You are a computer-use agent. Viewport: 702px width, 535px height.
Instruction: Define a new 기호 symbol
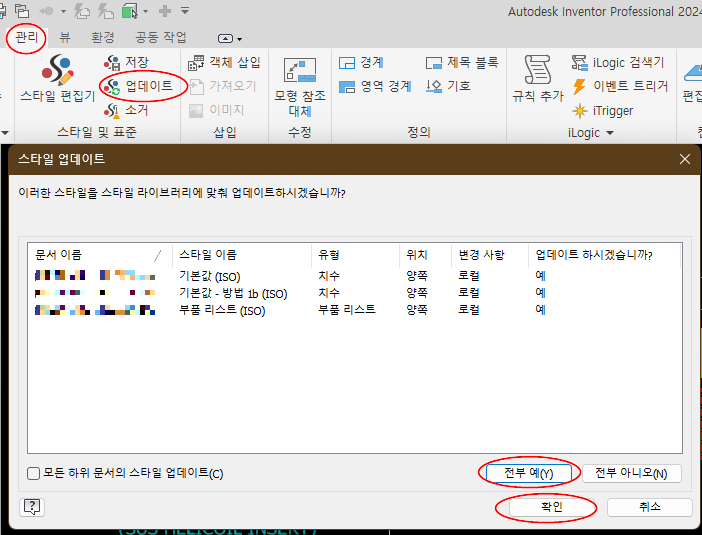tap(448, 86)
